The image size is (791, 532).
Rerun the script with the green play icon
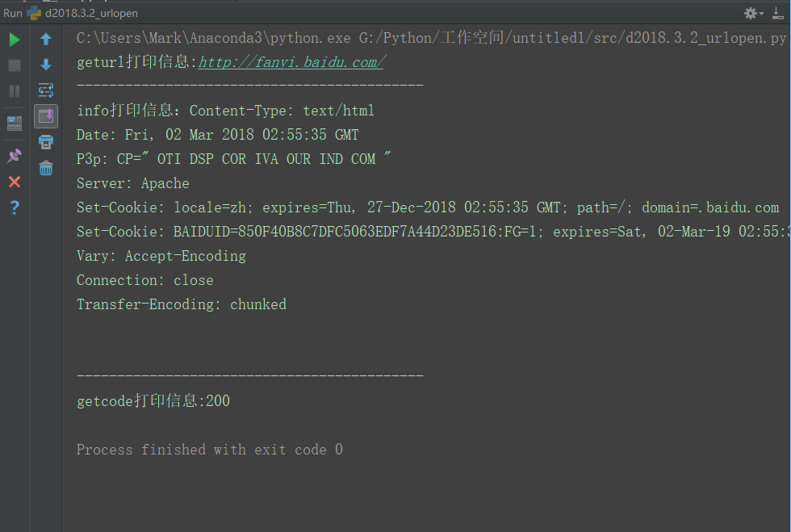tap(15, 40)
